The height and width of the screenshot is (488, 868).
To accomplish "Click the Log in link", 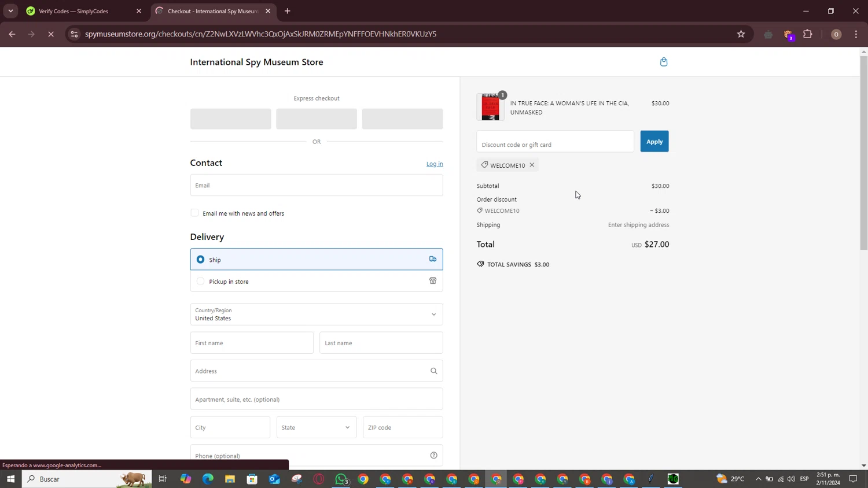I will click(x=435, y=164).
